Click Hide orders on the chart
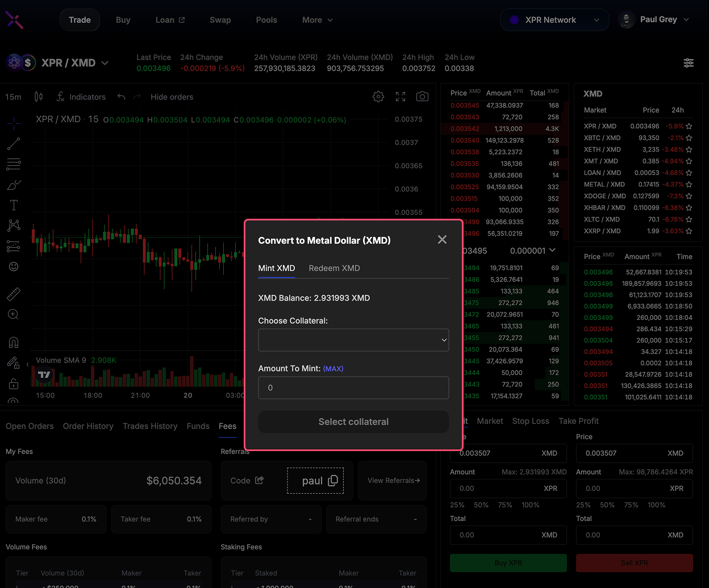 click(172, 97)
